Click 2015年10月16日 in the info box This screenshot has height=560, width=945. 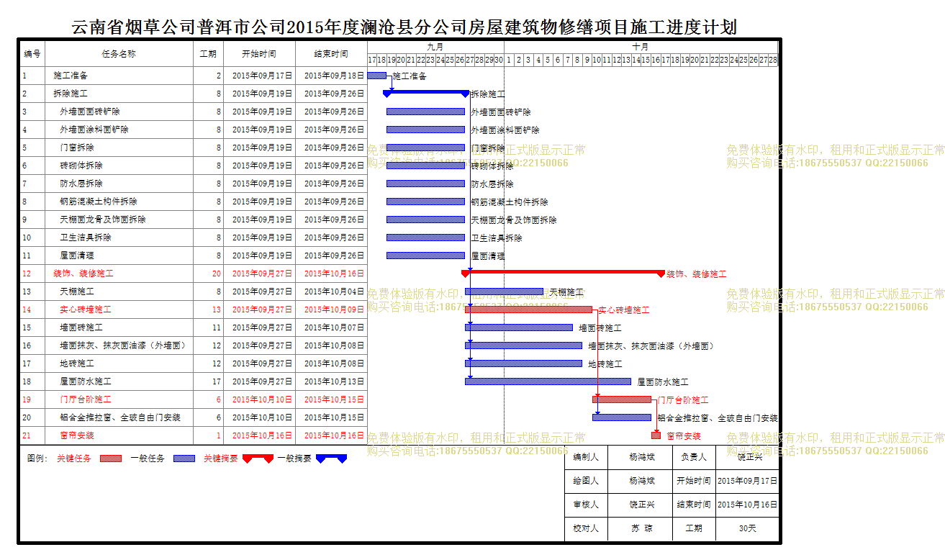[747, 505]
